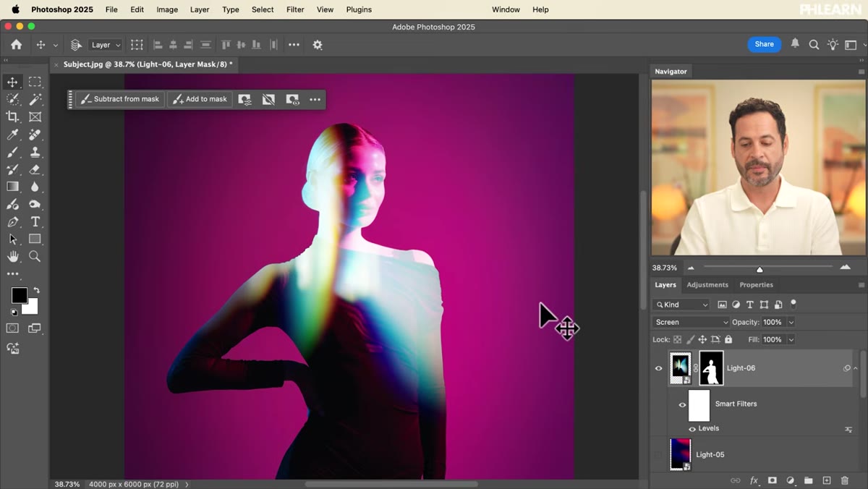Select the Clone Stamp tool

coord(35,152)
